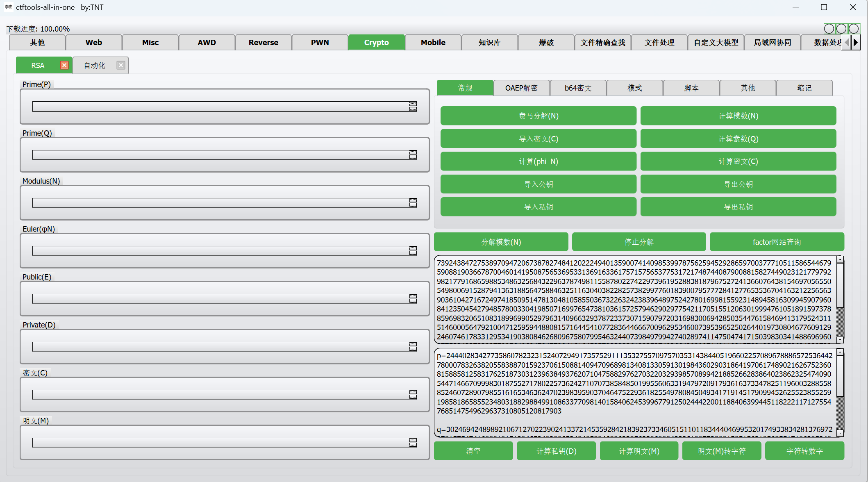Click the 计算私钥(D) button
The height and width of the screenshot is (482, 868).
click(x=557, y=451)
